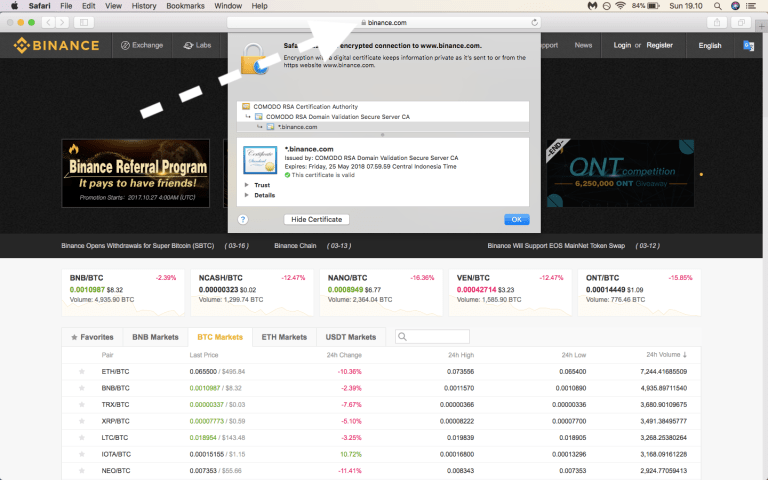Click the Binance logo
Viewport: 768px width, 480px height.
pos(56,45)
